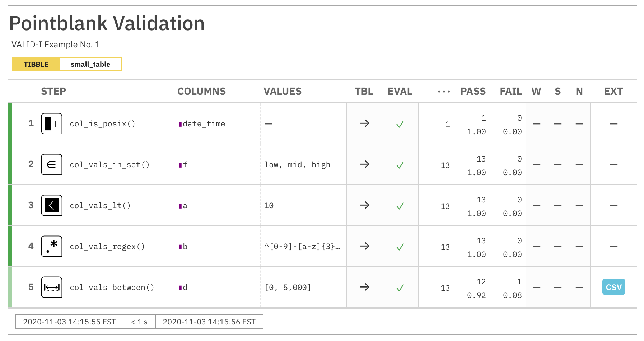Click the green status bar of step 2

(x=10, y=164)
